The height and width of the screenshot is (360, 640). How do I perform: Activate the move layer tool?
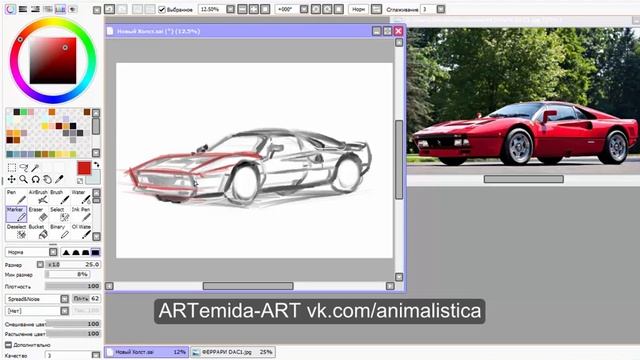click(x=12, y=179)
